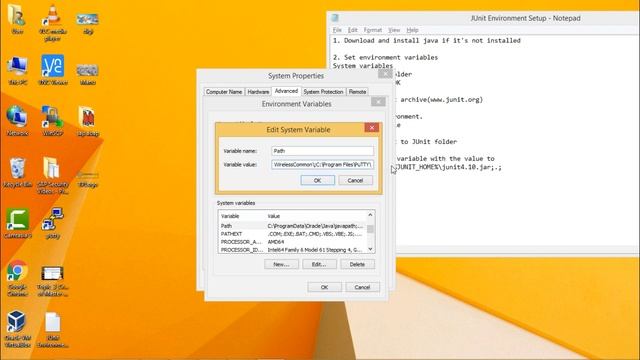Switch to the System Protection tab
640x360 pixels.
(x=323, y=92)
